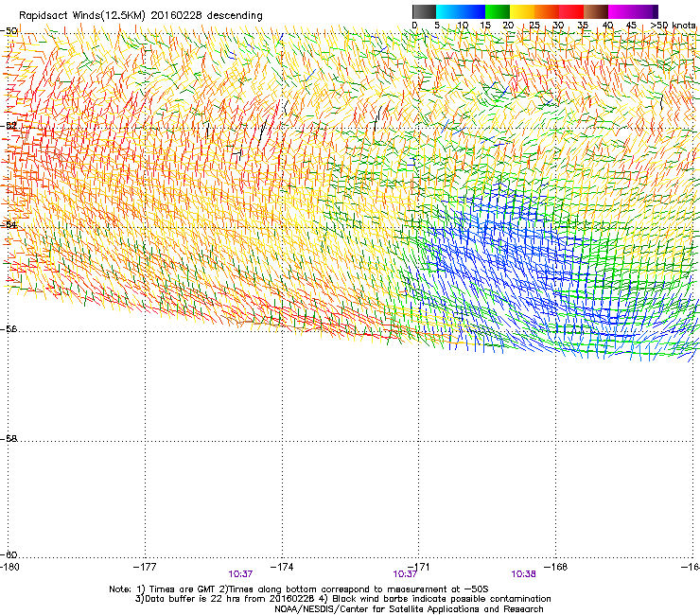Click the '20160228 descending' date in the title
This screenshot has height=615, width=700.
[206, 15]
